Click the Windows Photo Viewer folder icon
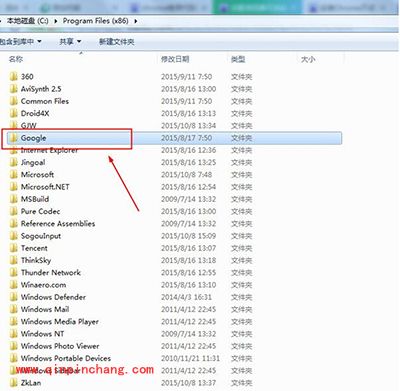The height and width of the screenshot is (391, 400). tap(14, 346)
